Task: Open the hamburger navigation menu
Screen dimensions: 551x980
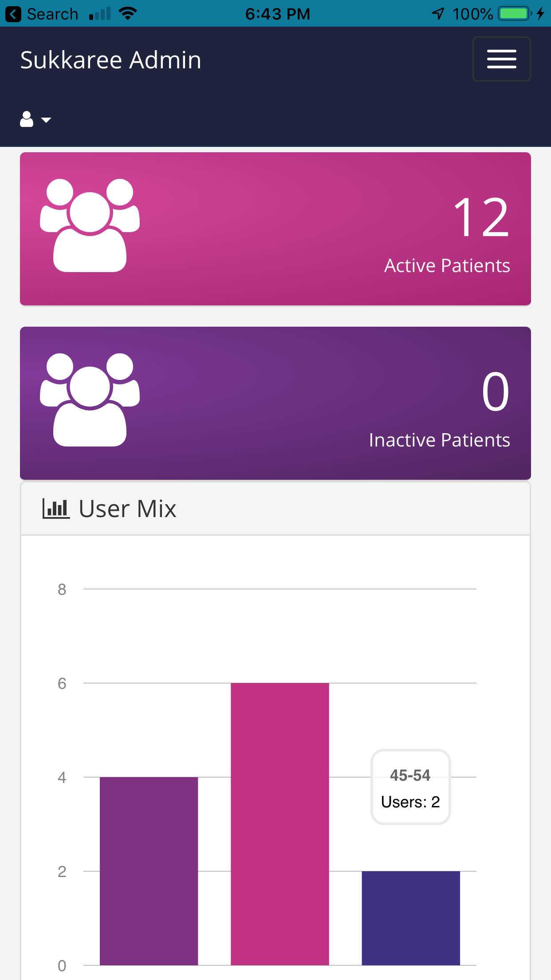Action: coord(501,59)
